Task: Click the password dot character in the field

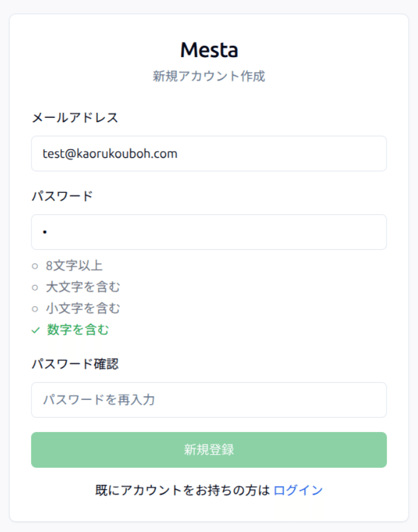Action: (45, 232)
